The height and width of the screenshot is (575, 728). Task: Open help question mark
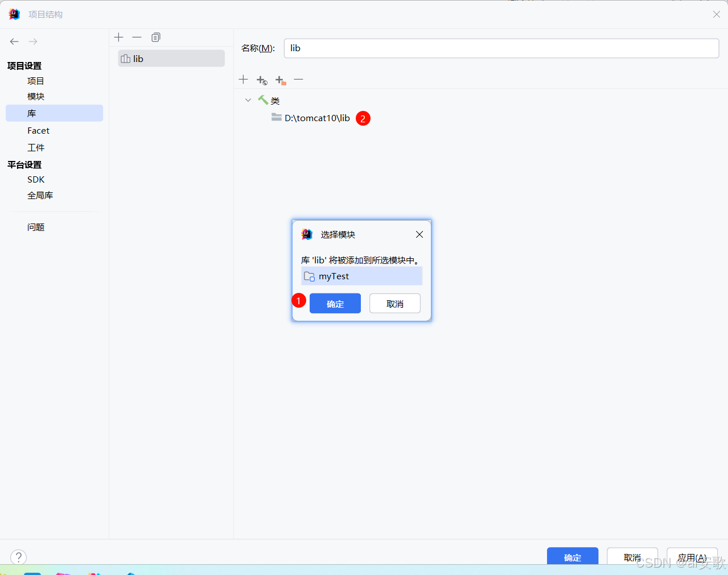18,557
